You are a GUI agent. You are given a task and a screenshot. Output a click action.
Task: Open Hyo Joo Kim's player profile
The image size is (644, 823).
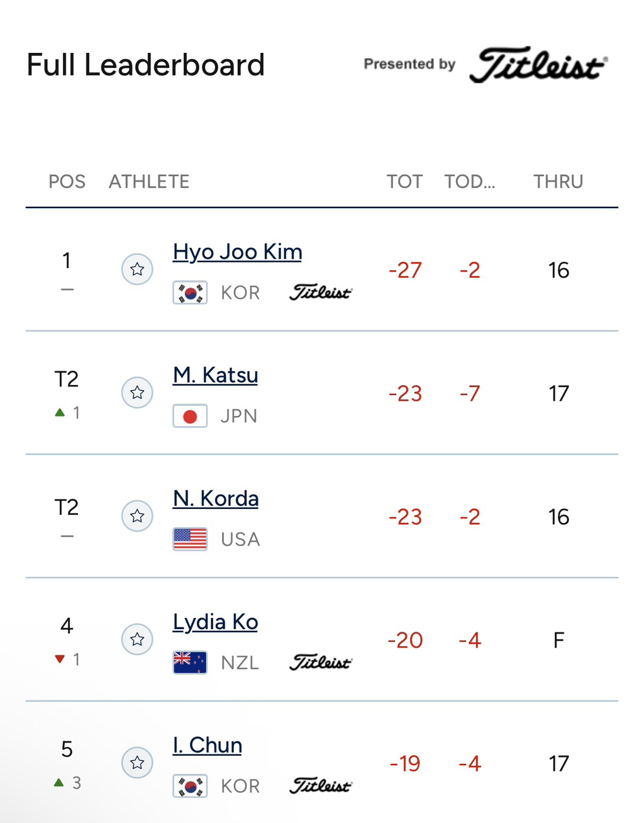coord(238,252)
